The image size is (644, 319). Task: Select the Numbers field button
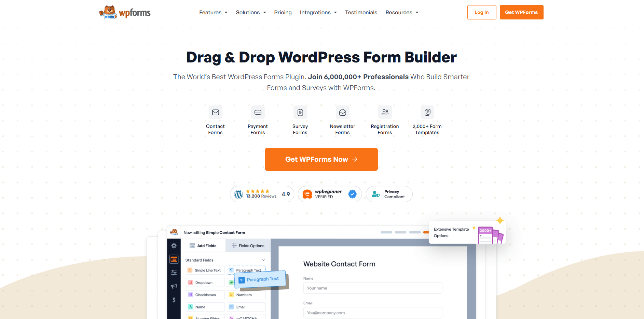[x=246, y=295]
